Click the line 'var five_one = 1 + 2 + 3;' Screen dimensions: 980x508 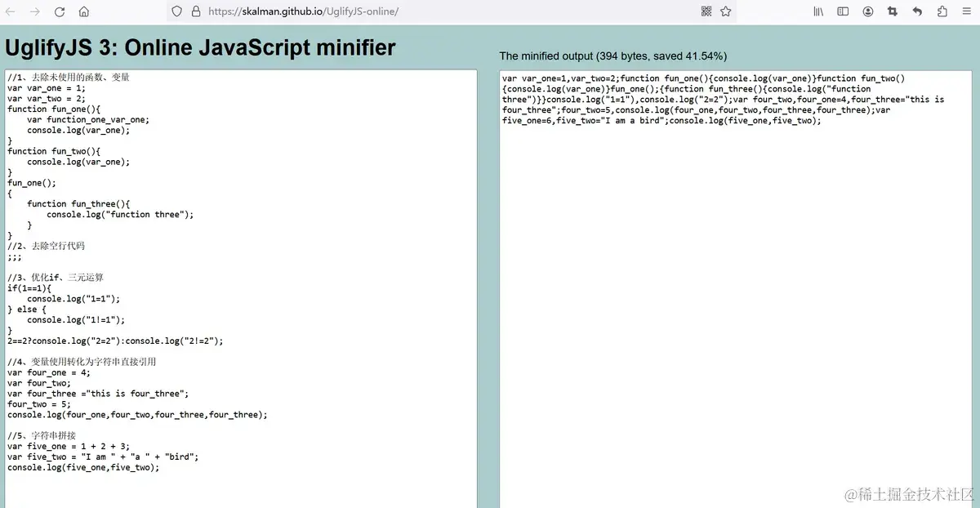(69, 447)
